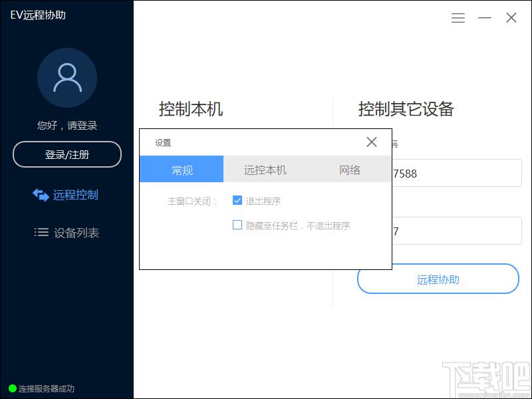Image resolution: width=532 pixels, height=399 pixels.
Task: Close the main application window
Action: (511, 18)
